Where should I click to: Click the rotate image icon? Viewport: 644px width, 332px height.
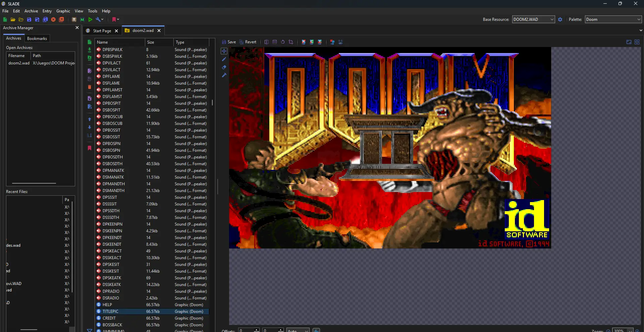[283, 42]
